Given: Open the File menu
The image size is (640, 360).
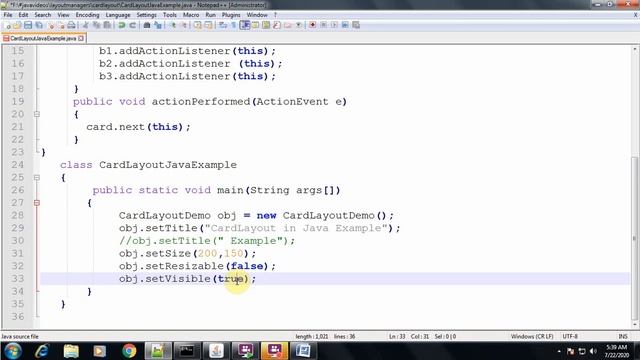Looking at the screenshot, I should point(8,15).
